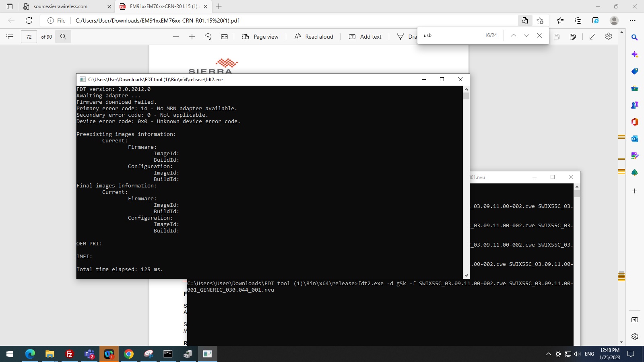Jump to previous 'usb' search result
The height and width of the screenshot is (362, 644).
pos(514,35)
